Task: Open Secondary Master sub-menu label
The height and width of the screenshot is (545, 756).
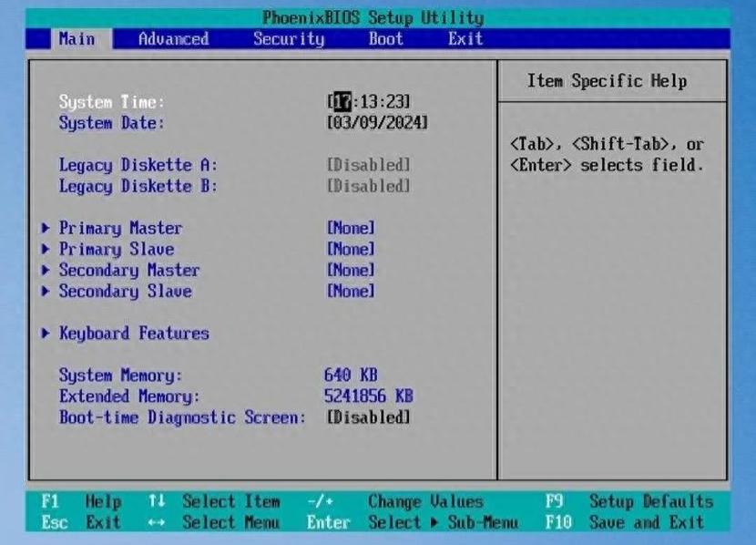Action: (x=129, y=270)
